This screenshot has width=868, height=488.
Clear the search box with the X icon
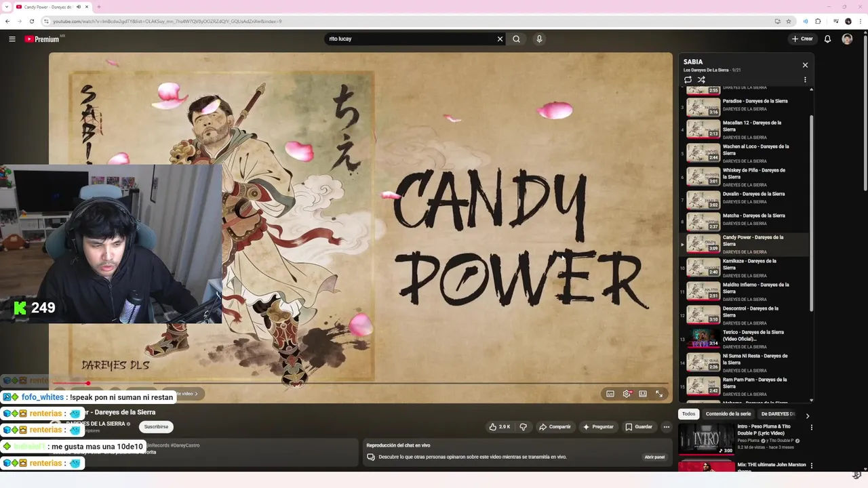[500, 39]
